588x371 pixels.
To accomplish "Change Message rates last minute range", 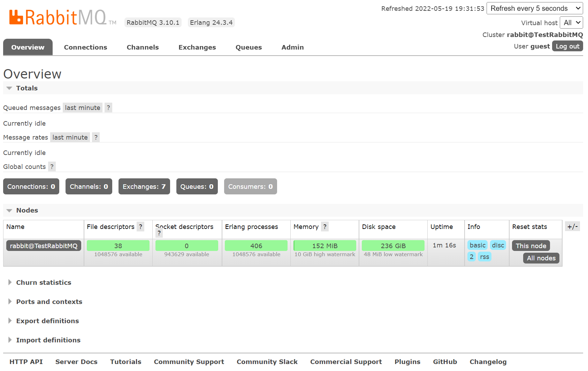I will click(70, 138).
